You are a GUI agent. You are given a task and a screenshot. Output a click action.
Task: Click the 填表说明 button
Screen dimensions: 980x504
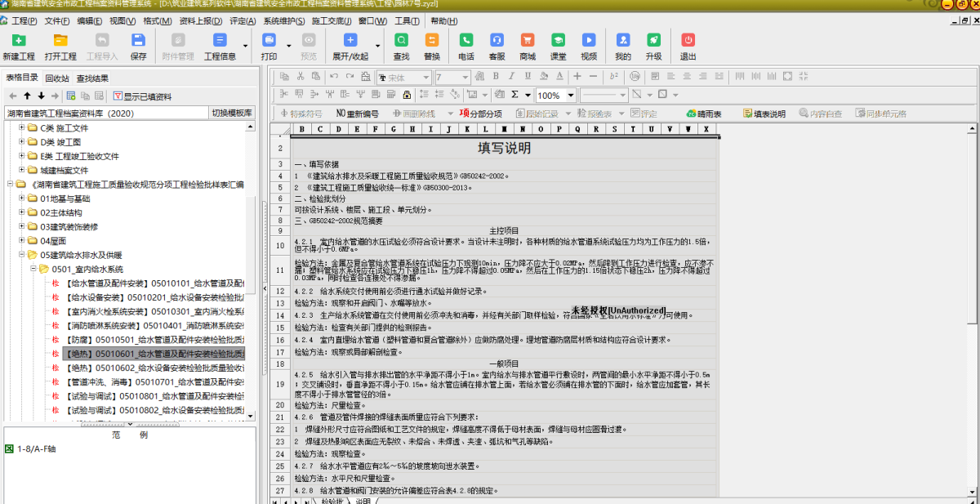(763, 114)
